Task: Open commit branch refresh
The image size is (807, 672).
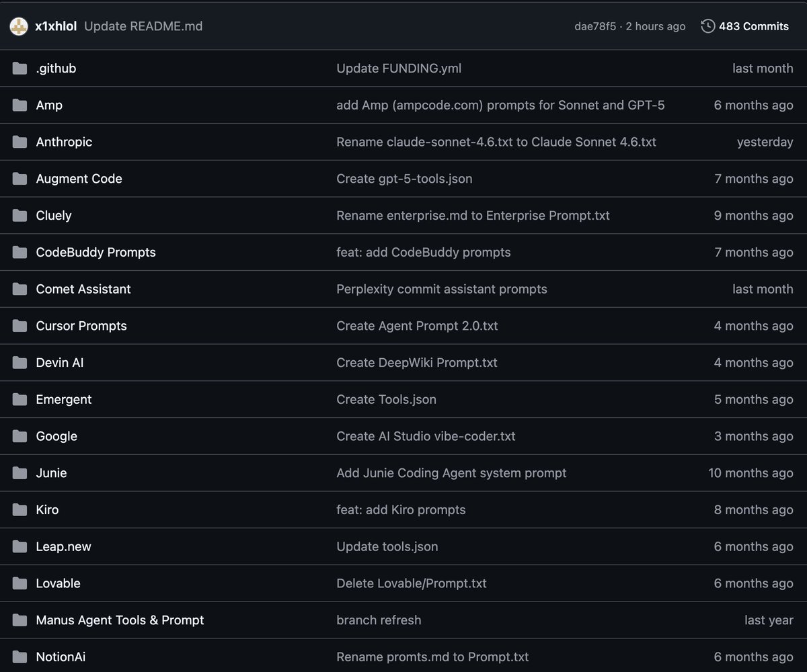Action: pyautogui.click(x=379, y=620)
